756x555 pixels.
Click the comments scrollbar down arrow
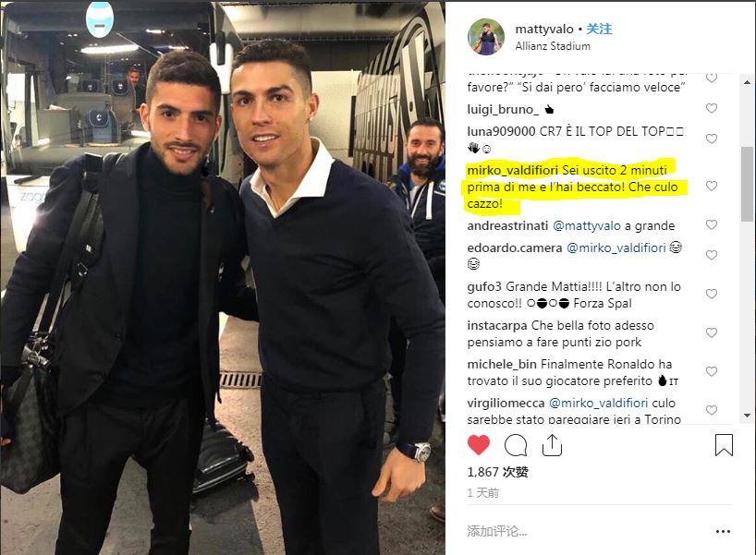(747, 416)
